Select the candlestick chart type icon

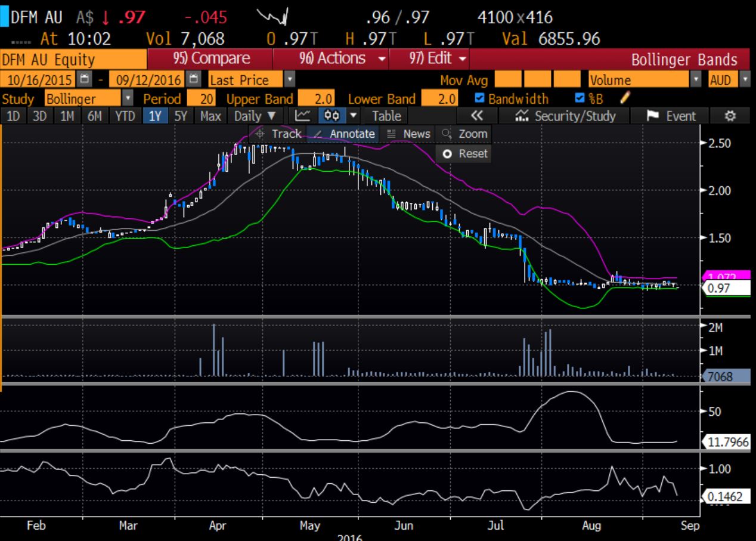(x=333, y=116)
